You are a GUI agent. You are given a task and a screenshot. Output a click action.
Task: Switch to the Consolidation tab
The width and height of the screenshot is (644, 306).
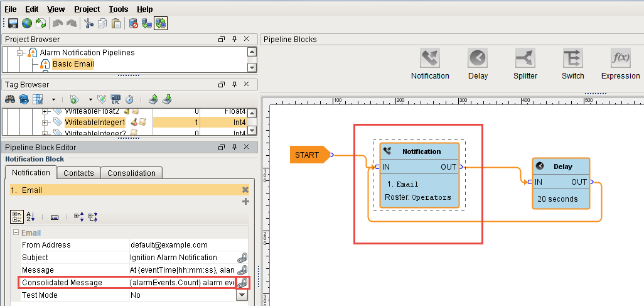[x=131, y=173]
